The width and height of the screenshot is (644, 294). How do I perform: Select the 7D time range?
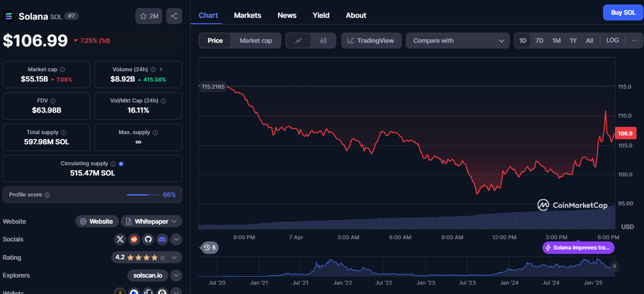click(x=539, y=41)
